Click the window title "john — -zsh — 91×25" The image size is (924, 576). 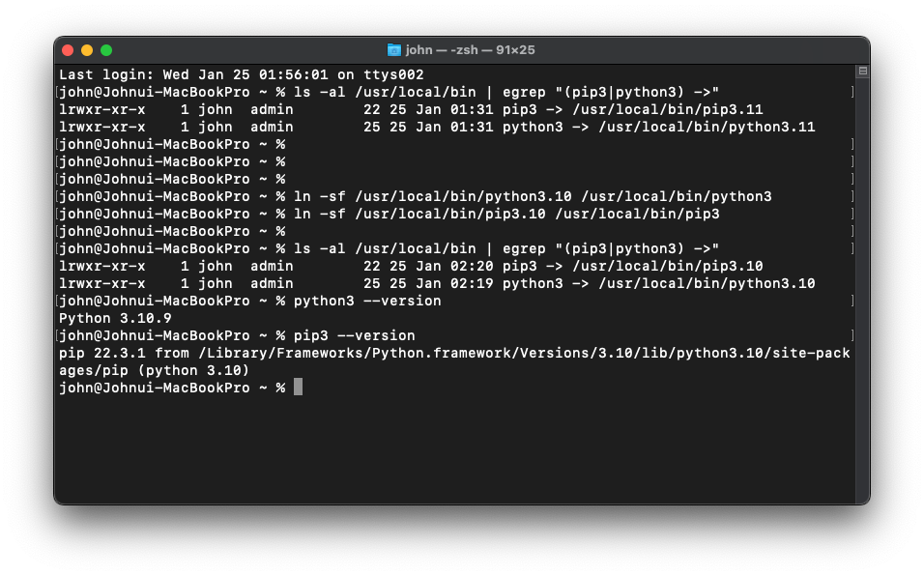[x=466, y=48]
